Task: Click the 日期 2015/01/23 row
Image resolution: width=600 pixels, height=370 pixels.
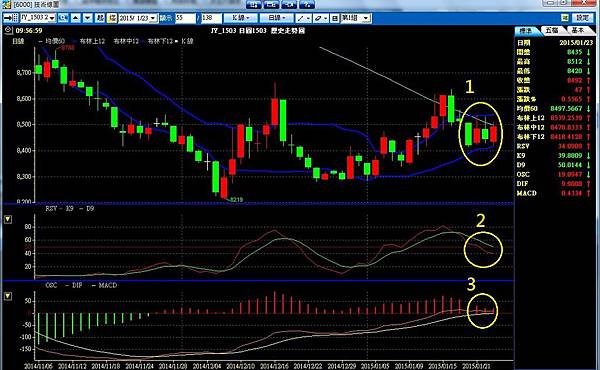Action: click(555, 42)
